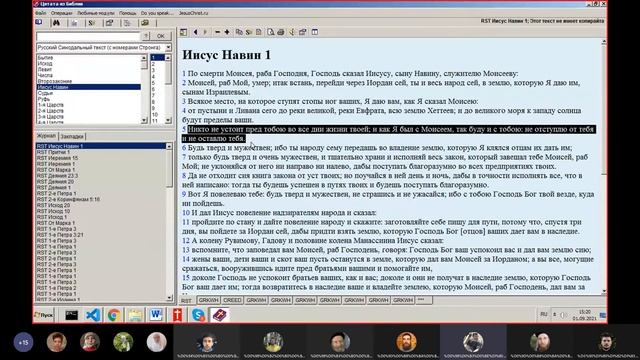Open the red cross app in the taskbar
Screen dimensions: 640x360
[178, 315]
